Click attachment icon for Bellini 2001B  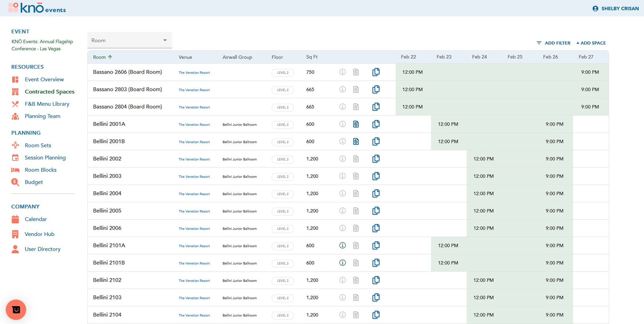coord(356,141)
